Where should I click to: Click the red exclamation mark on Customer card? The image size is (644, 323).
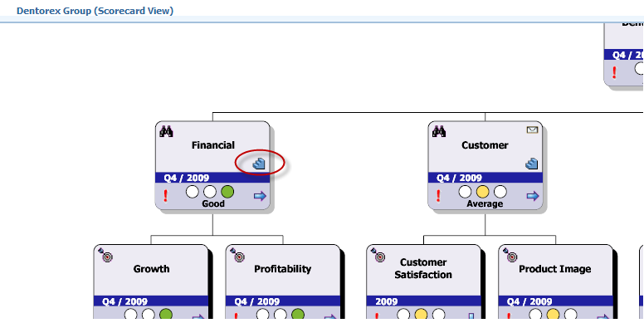[439, 196]
